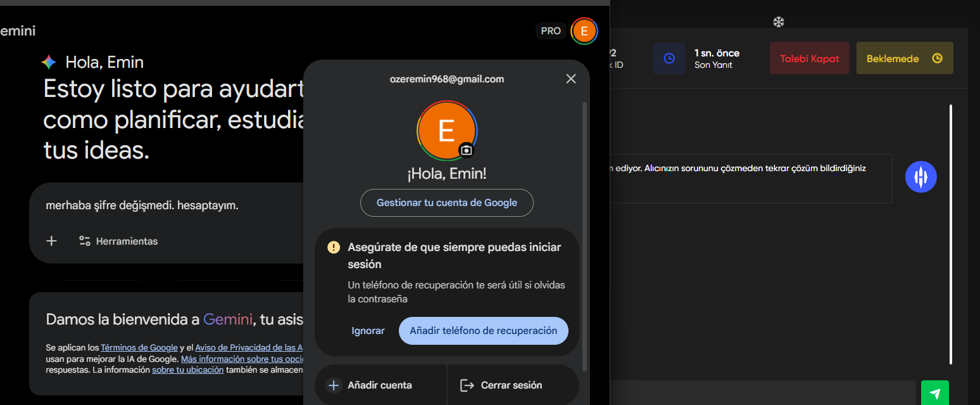
Task: Click the sign-out arrow icon
Action: [467, 385]
